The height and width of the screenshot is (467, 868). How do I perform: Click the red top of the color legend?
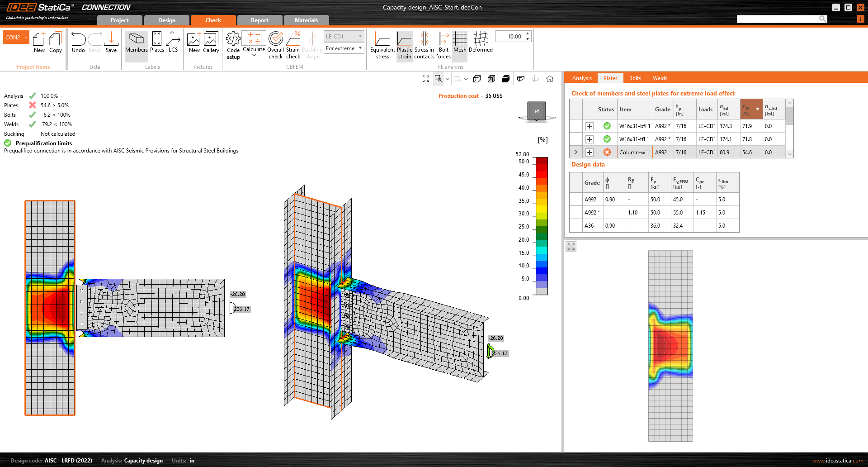tap(542, 162)
